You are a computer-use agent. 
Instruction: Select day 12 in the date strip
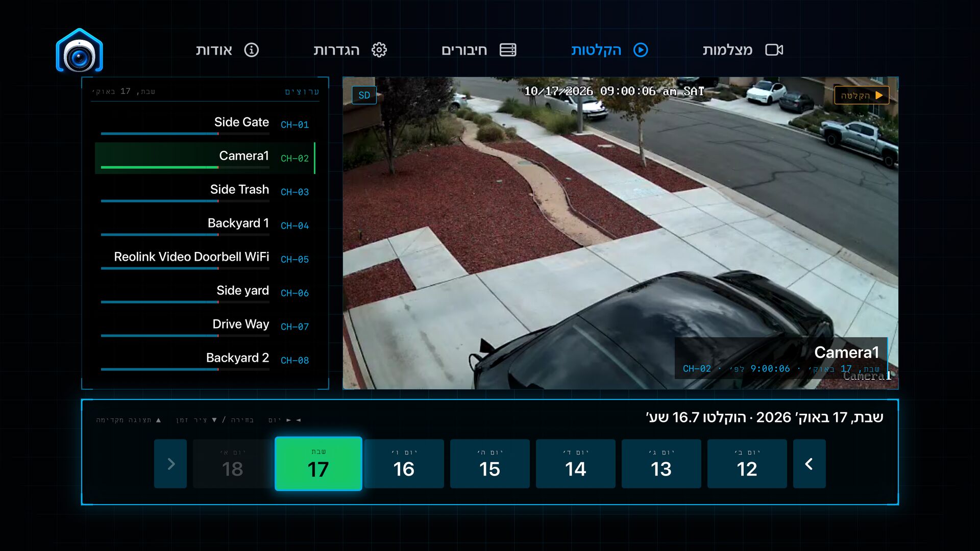pyautogui.click(x=747, y=464)
